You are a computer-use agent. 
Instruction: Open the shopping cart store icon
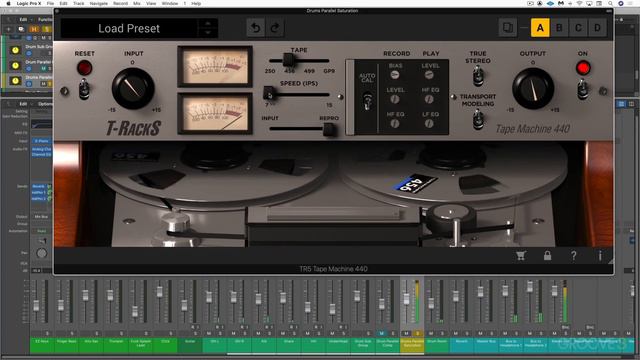(x=520, y=256)
